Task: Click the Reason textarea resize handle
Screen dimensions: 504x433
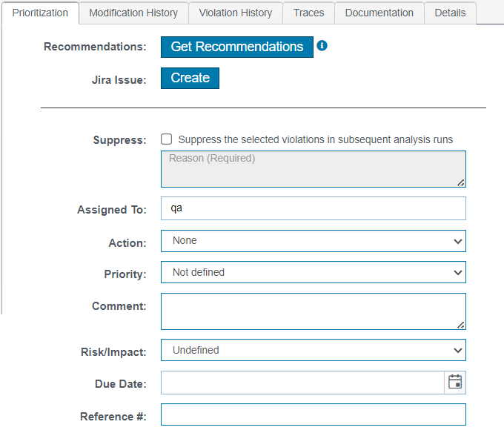Action: tap(460, 182)
